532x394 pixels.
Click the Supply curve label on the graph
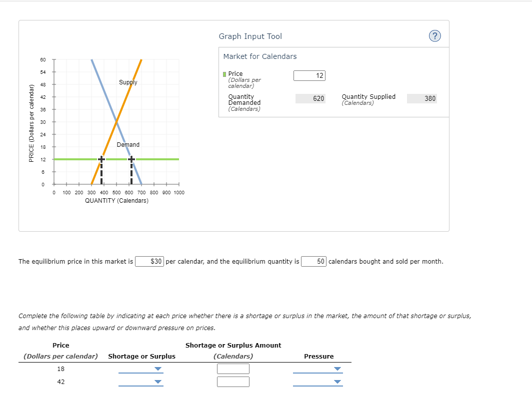[x=128, y=82]
